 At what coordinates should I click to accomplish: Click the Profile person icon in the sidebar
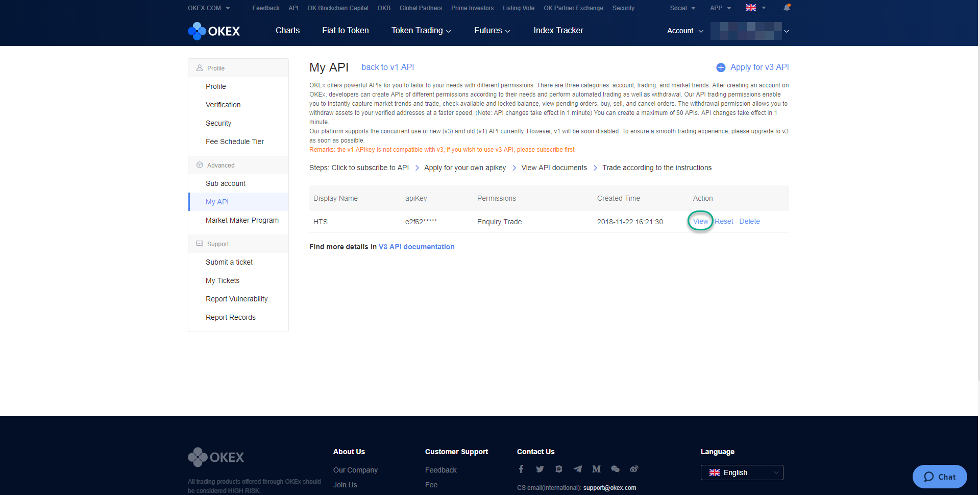click(x=200, y=67)
